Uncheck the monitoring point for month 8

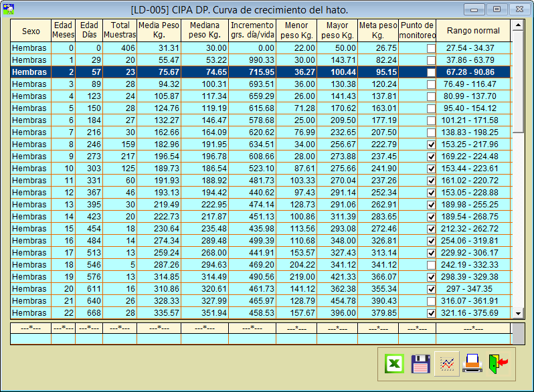coord(431,144)
